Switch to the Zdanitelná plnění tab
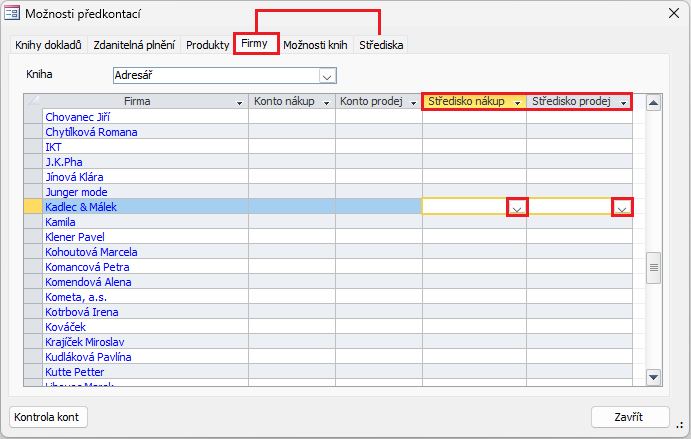Screen dimensions: 691x439 134,45
